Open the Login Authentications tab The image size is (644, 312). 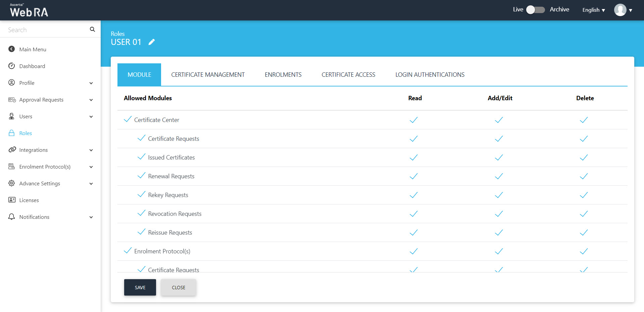point(430,75)
